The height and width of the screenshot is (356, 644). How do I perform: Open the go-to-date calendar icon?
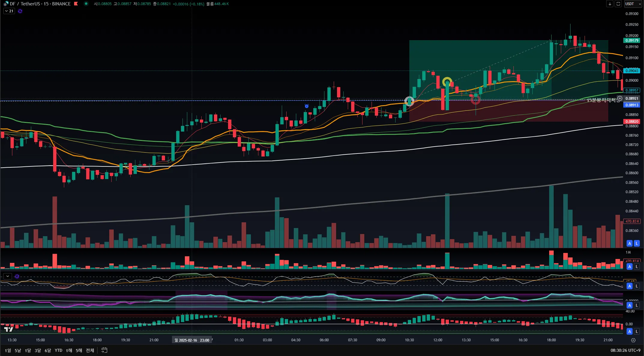pyautogui.click(x=104, y=350)
